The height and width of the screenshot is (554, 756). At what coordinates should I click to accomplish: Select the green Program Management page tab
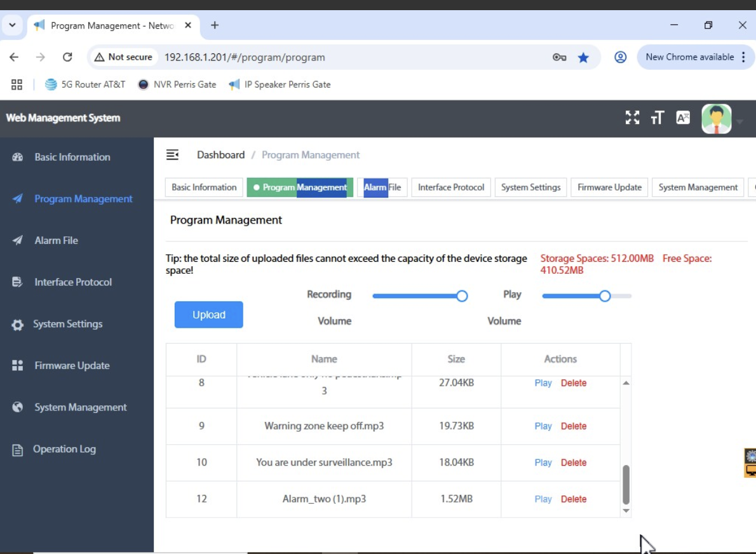[x=300, y=187]
